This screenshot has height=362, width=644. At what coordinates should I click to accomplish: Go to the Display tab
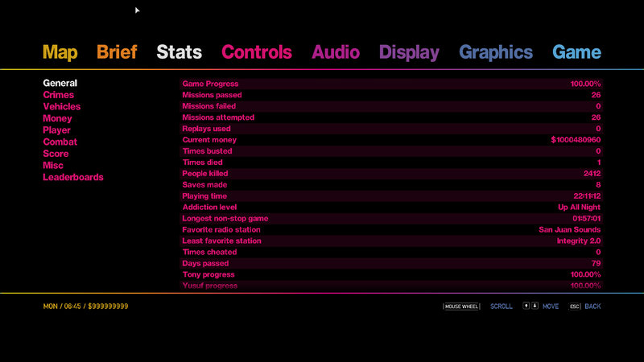click(409, 52)
